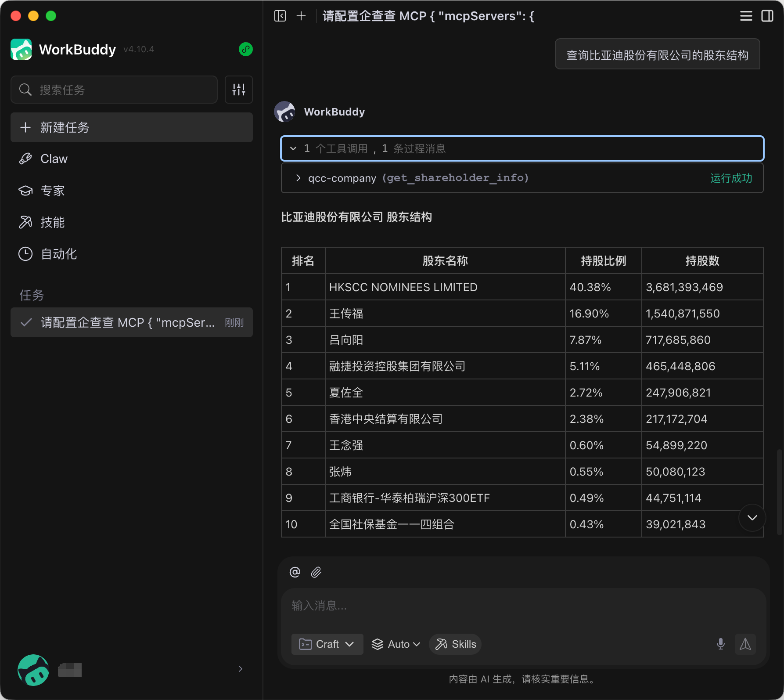Image resolution: width=784 pixels, height=700 pixels.
Task: Expand the qcc-company get_shareholder_info call
Action: point(522,178)
